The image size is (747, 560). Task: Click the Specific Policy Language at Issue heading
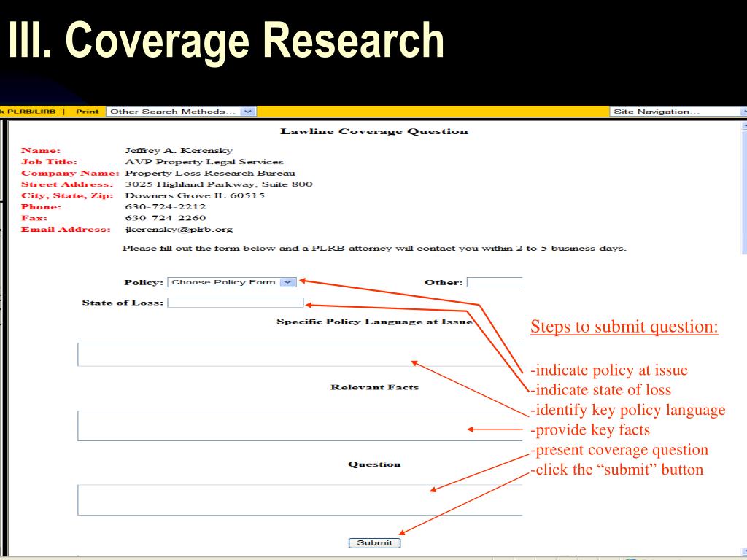click(374, 322)
